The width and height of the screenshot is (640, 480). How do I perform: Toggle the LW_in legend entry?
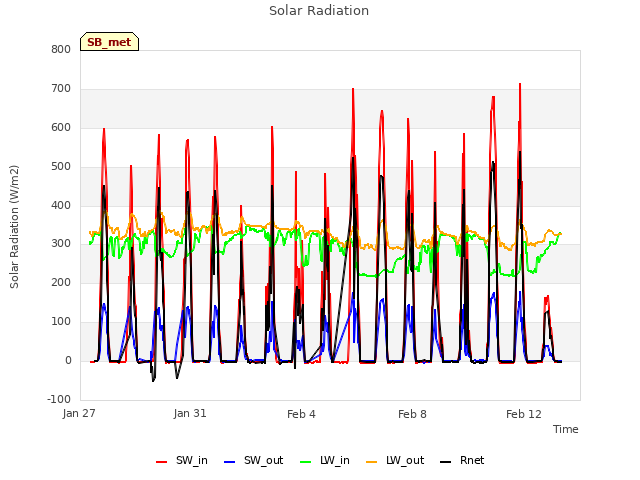325,460
